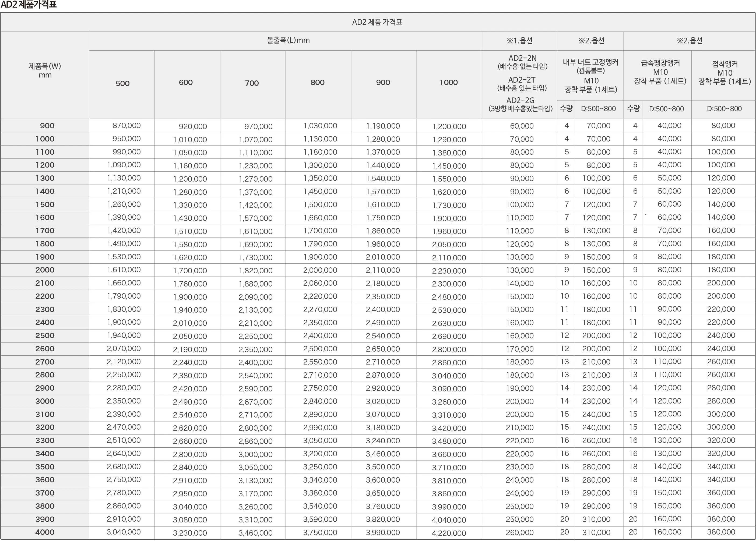Screen dimensions: 756x541
Task: Click price 3,180,000 in row 3200
Action: [x=383, y=428]
